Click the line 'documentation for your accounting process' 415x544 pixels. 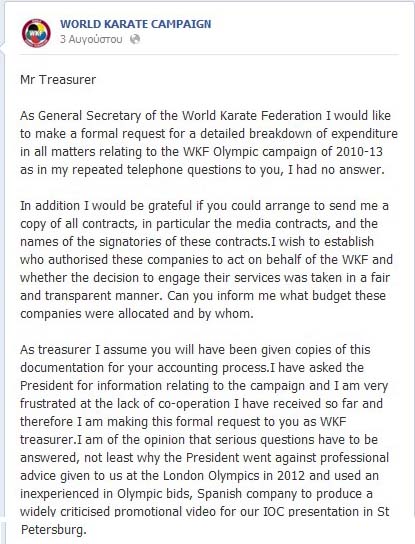coord(192,368)
